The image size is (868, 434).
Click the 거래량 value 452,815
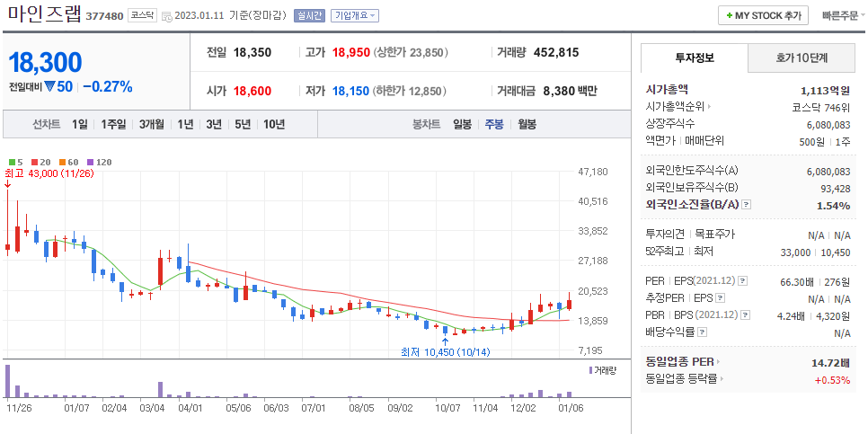[x=556, y=53]
